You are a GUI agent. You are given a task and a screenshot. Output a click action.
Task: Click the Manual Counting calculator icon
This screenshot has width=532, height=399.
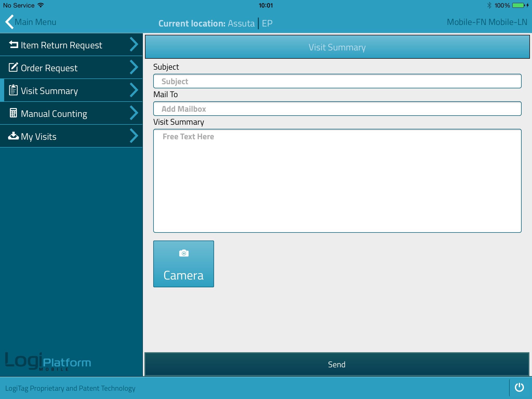(13, 113)
